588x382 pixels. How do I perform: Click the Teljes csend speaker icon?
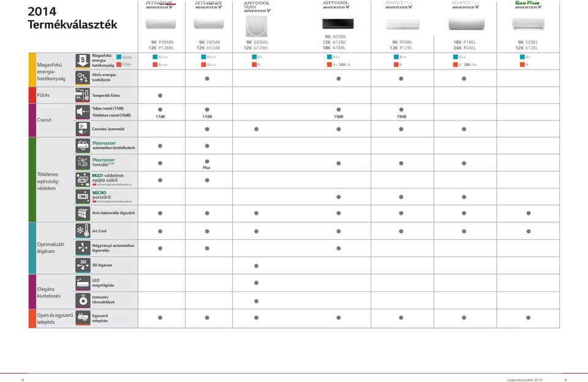click(83, 111)
